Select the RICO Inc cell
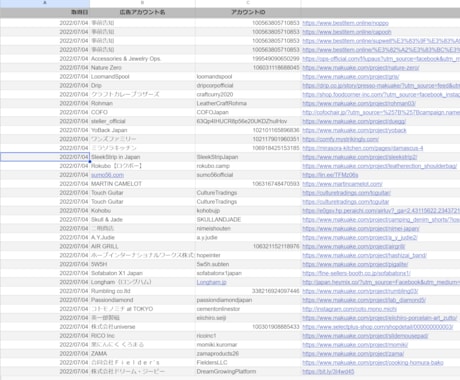 [142, 336]
